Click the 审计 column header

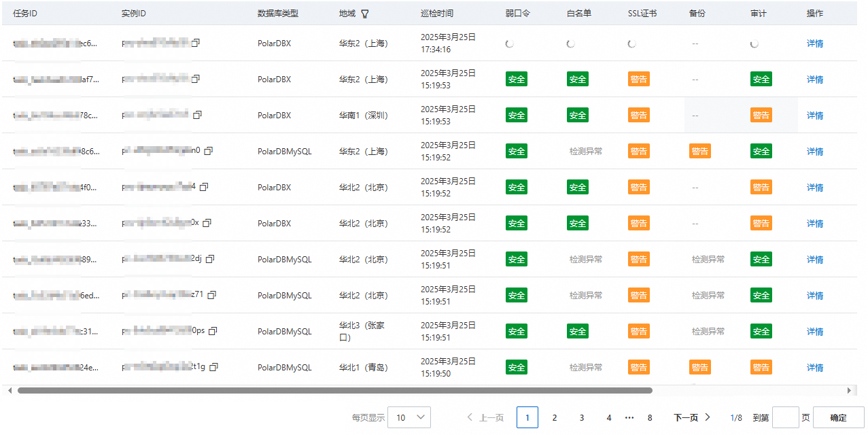(x=759, y=14)
